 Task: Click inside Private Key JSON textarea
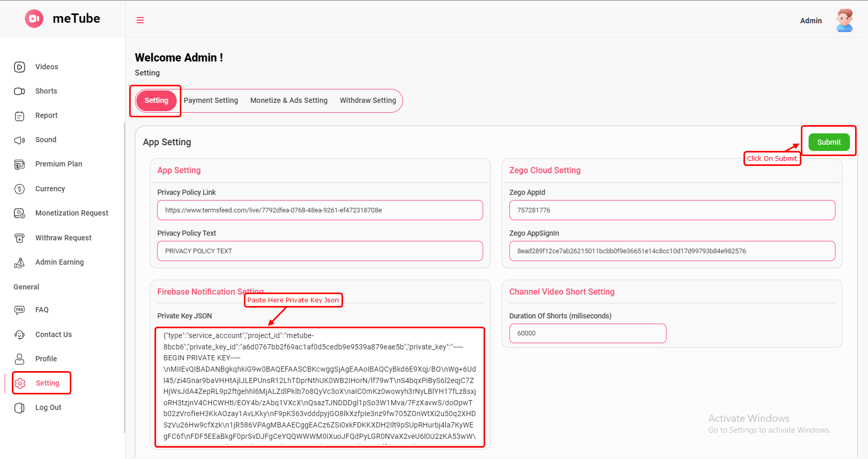click(320, 387)
